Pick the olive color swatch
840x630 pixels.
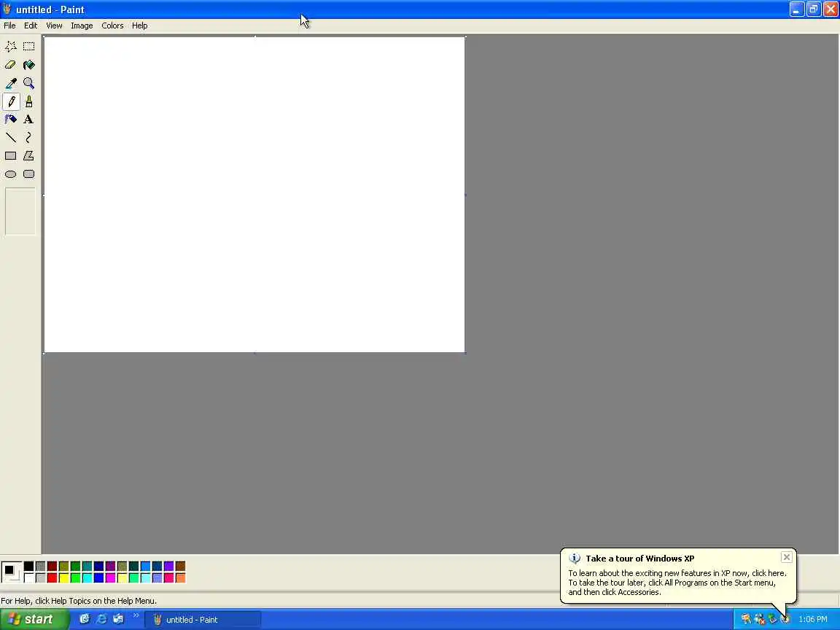[63, 567]
